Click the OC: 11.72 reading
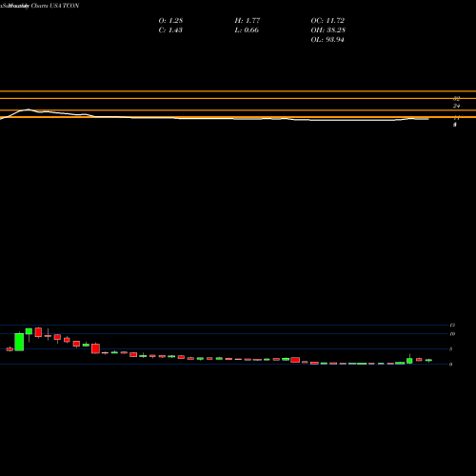Viewport: 476px width, 476px height. tap(327, 21)
